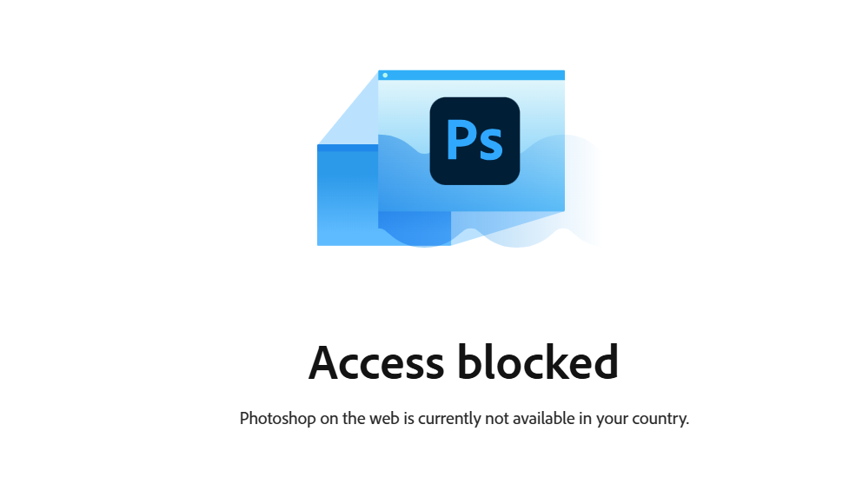Click the word "Photoshop" in the message
This screenshot has width=856, height=504.
[278, 419]
